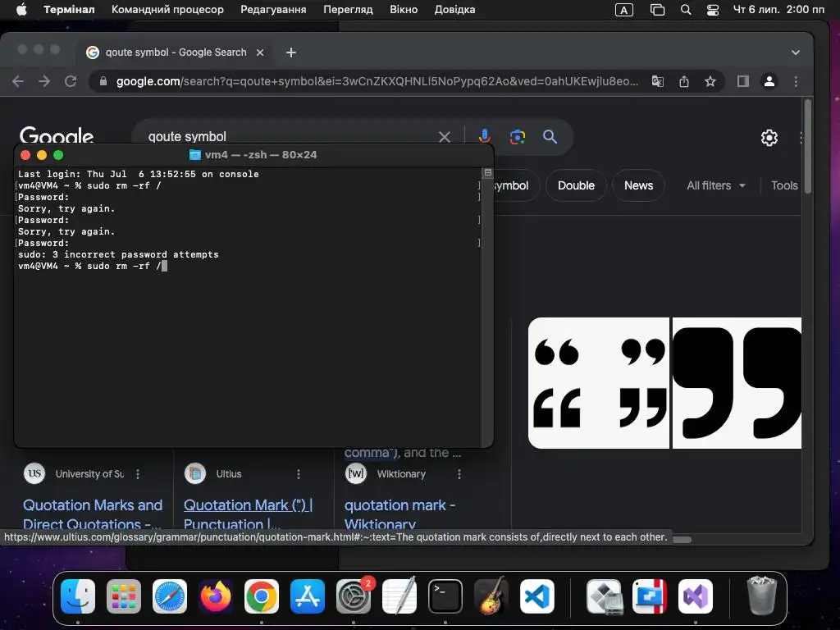Select the Double filter chip

[x=576, y=185]
